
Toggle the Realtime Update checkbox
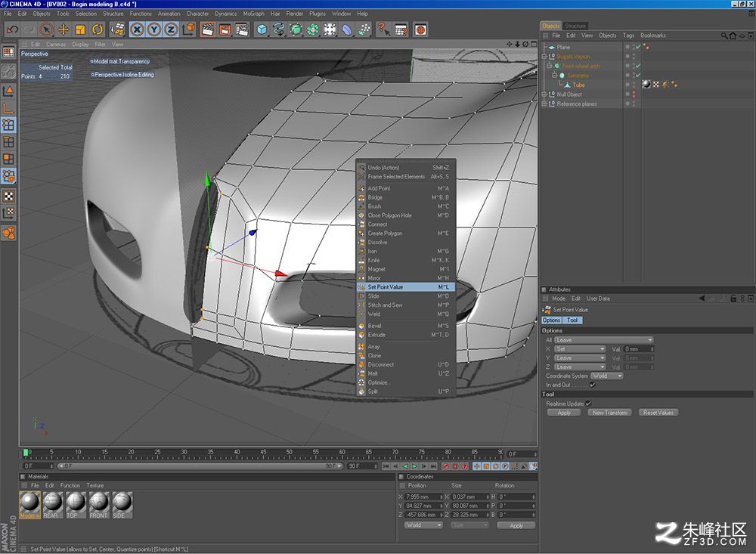(x=588, y=404)
